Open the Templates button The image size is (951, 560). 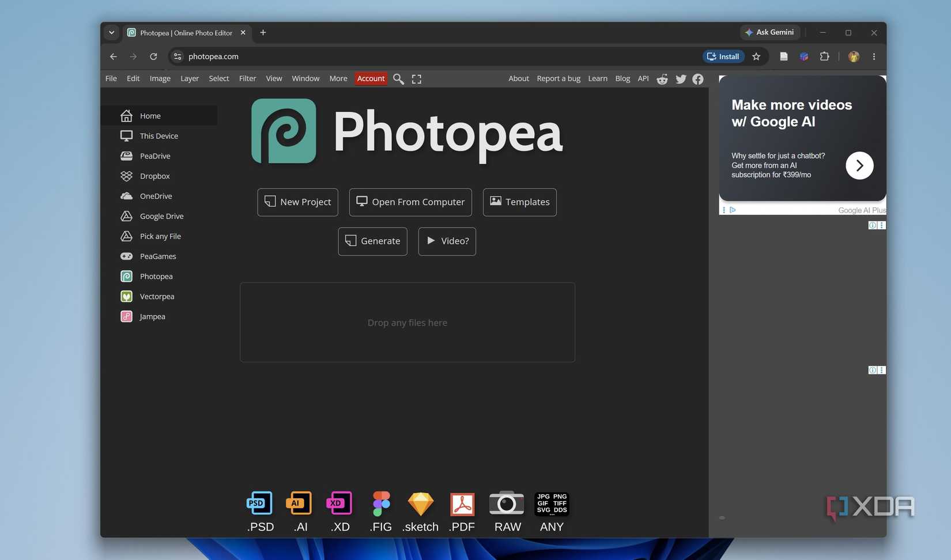pos(520,202)
